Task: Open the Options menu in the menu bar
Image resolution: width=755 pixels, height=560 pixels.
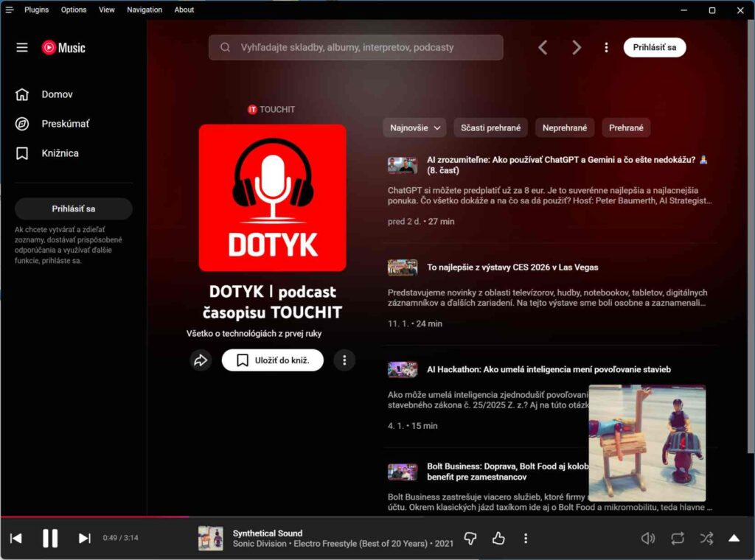Action: (74, 10)
